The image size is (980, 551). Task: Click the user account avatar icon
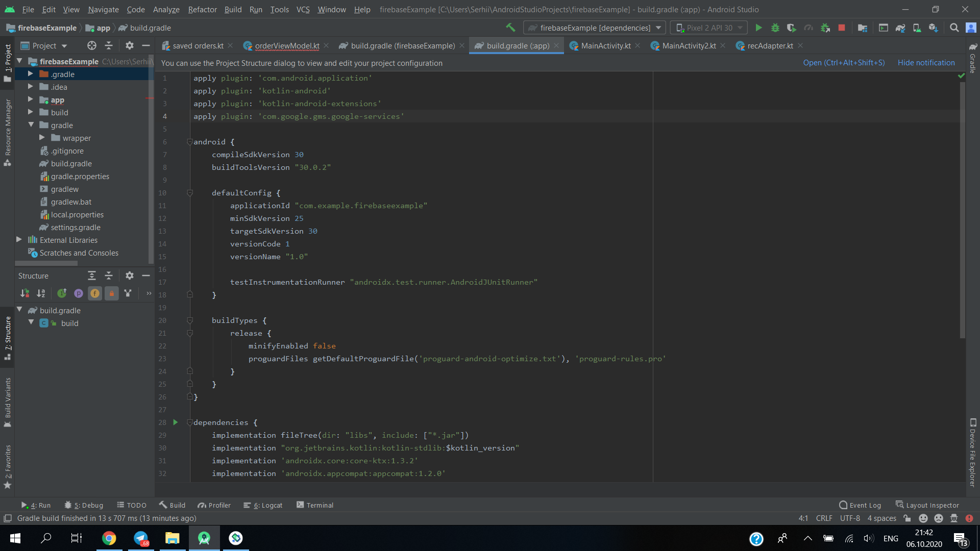pos(971,28)
